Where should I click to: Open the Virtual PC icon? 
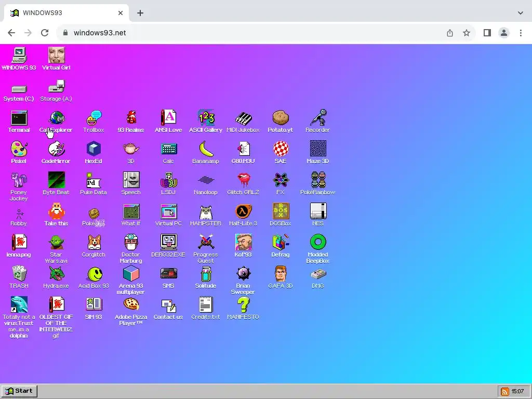tap(168, 211)
